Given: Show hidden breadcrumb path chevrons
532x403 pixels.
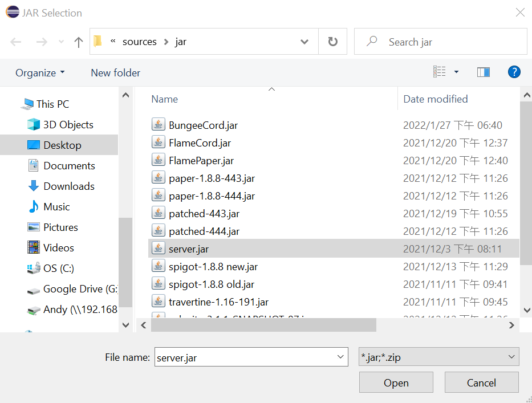Looking at the screenshot, I should coord(113,41).
